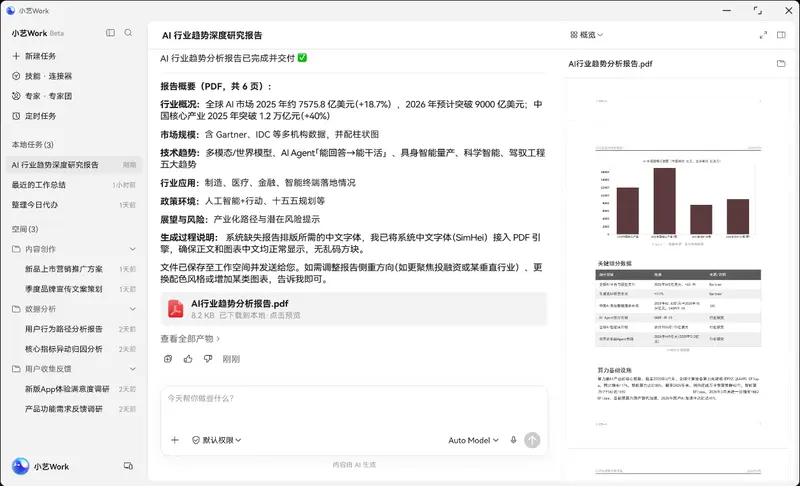800x486 pixels.
Task: Maximize the 小艺Work window
Action: click(758, 10)
